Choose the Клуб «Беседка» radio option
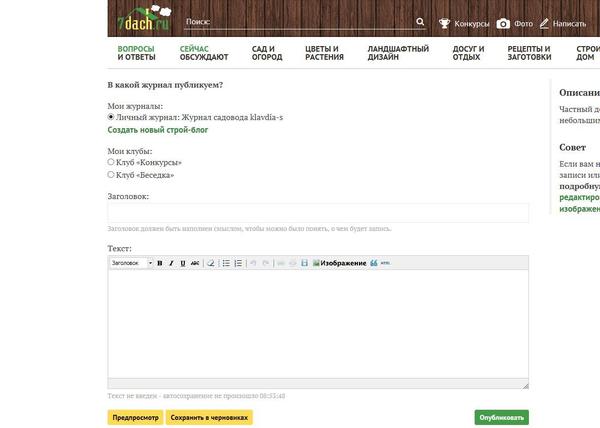Screen dimensions: 600x428 coord(111,175)
